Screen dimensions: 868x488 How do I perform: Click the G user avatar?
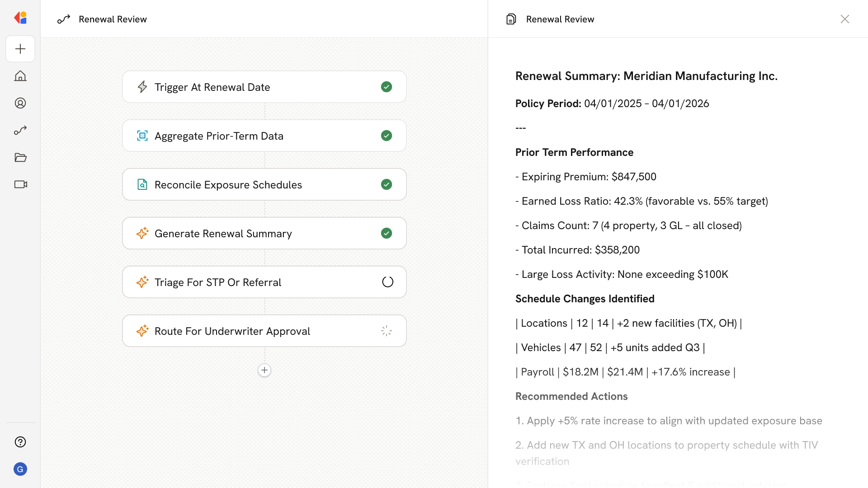[x=20, y=469]
